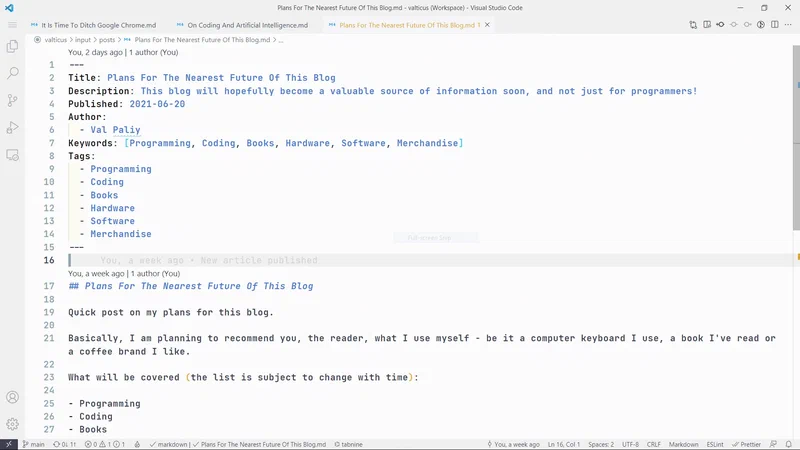Open More Actions ellipsis in editor toolbar
This screenshot has width=800, height=450.
click(x=789, y=24)
